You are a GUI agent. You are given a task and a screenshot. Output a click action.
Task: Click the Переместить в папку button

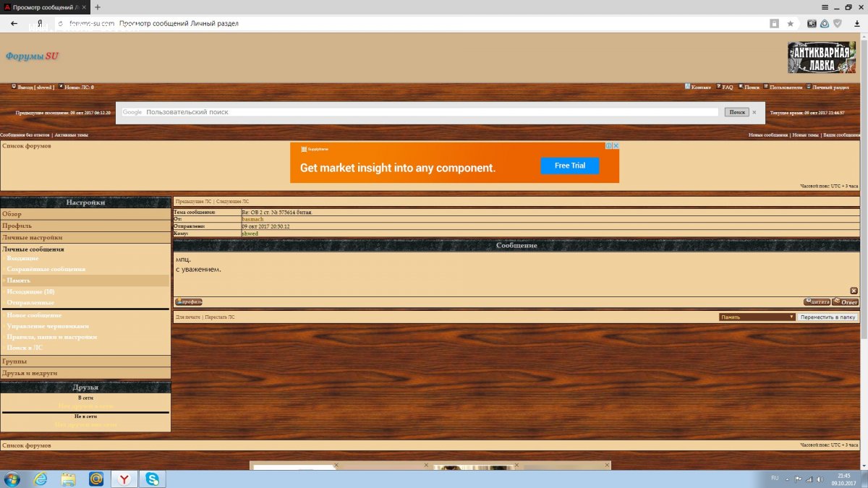[827, 317]
